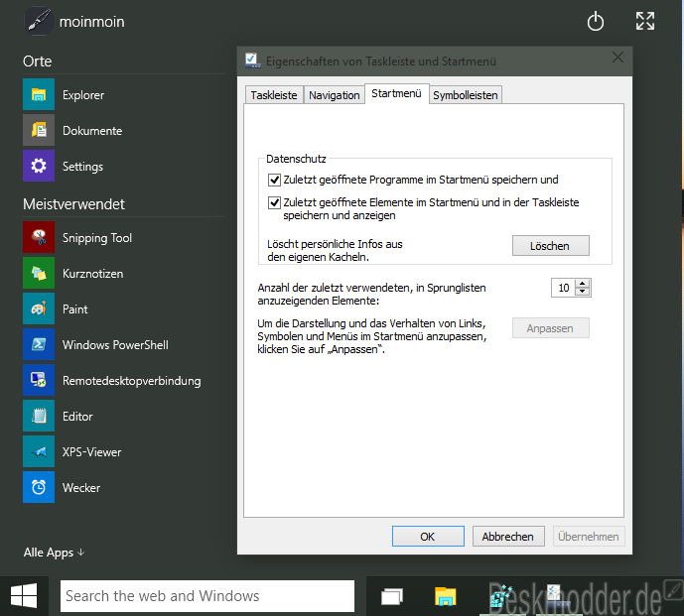Click the 'Windows PowerShell' label
The height and width of the screenshot is (616, 684).
tap(115, 345)
